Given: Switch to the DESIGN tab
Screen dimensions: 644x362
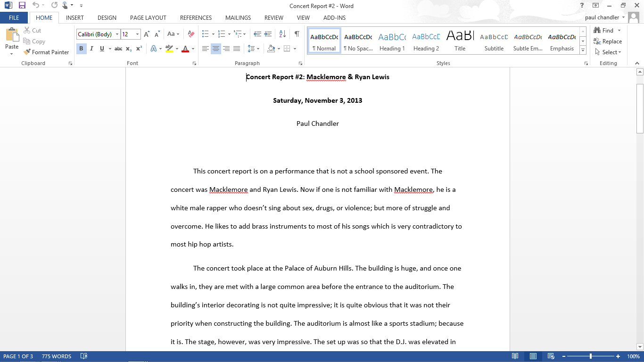Looking at the screenshot, I should coord(107,18).
